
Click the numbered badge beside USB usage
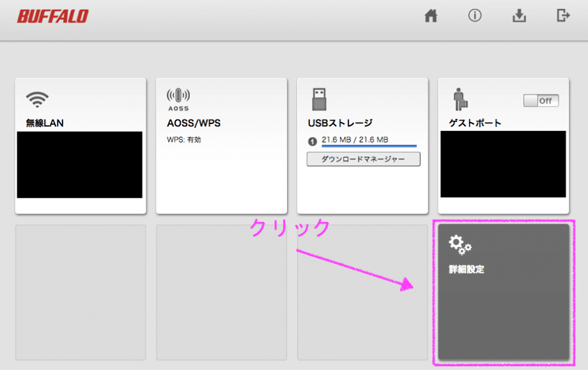tap(313, 141)
